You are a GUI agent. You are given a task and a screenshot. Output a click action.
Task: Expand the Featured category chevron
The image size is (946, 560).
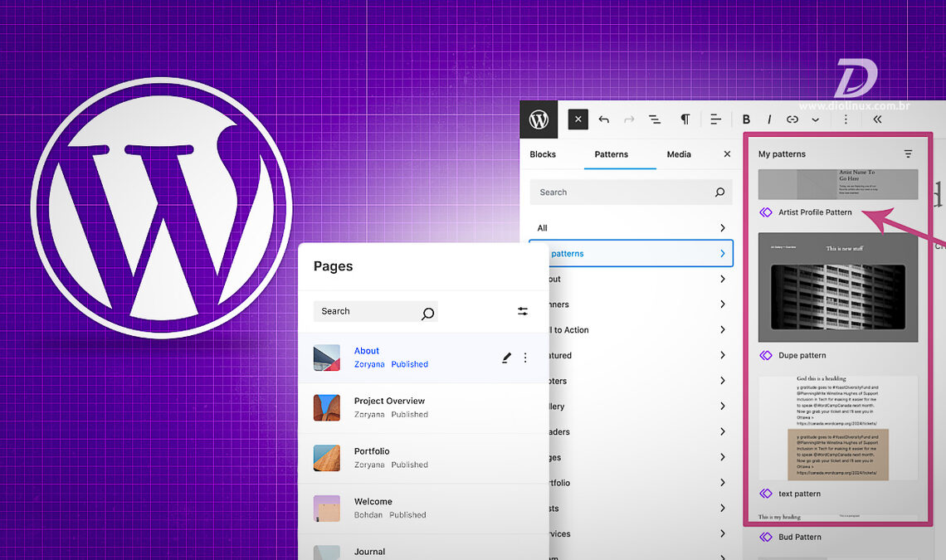pos(722,355)
